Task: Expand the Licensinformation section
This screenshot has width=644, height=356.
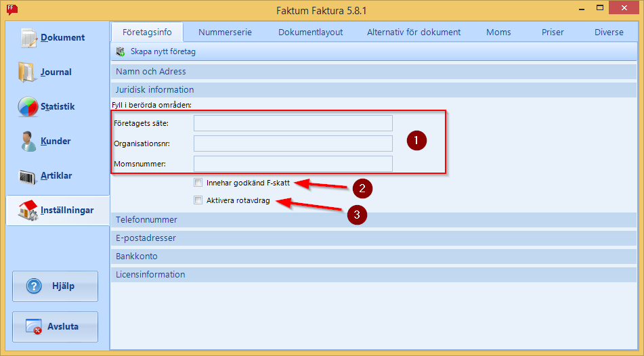Action: (373, 274)
